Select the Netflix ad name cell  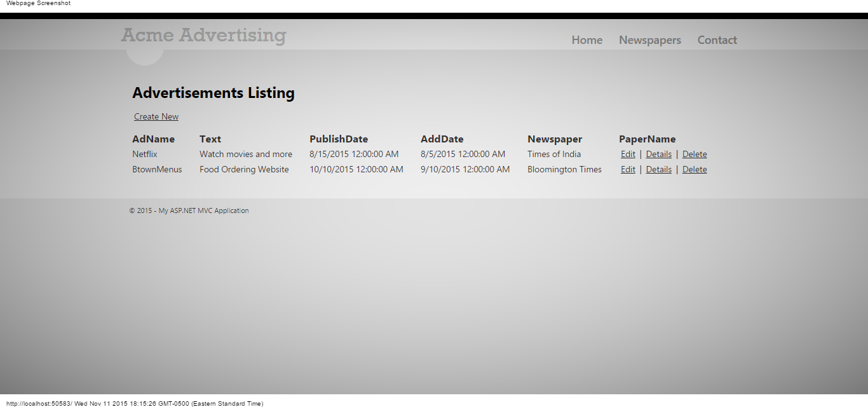[x=145, y=154]
